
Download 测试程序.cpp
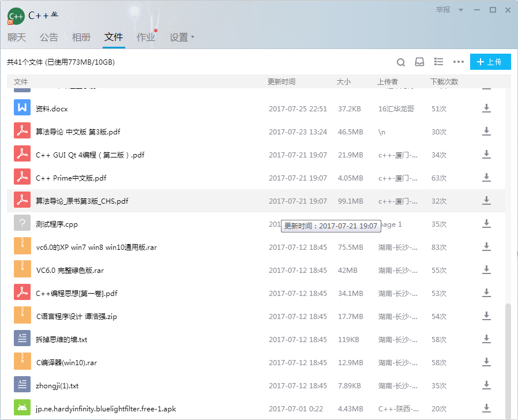pos(486,224)
